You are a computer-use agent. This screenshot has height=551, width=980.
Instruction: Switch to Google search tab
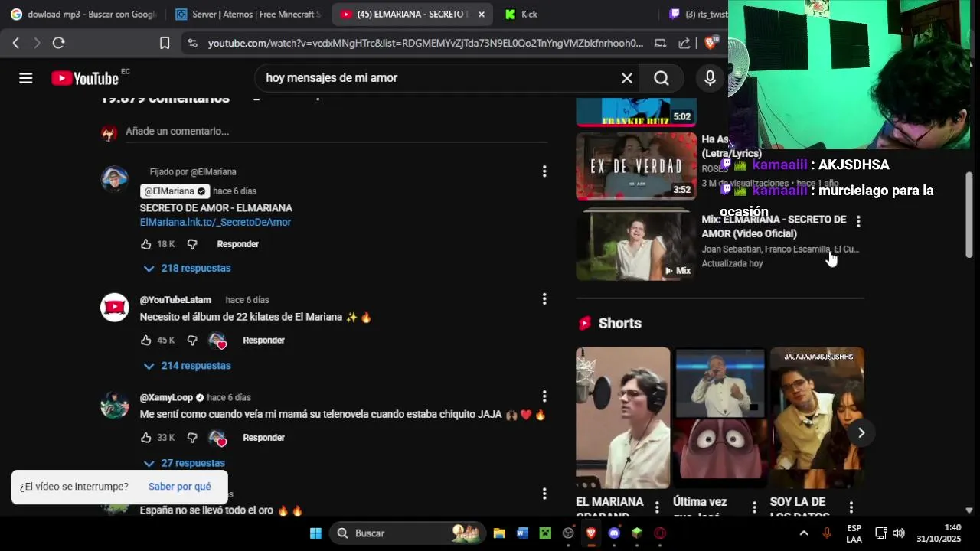click(83, 15)
